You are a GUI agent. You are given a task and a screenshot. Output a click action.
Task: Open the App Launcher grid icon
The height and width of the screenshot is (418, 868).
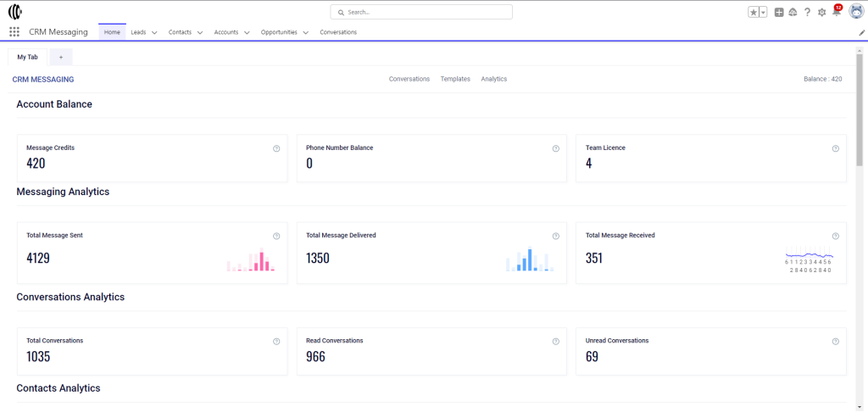pyautogui.click(x=14, y=32)
